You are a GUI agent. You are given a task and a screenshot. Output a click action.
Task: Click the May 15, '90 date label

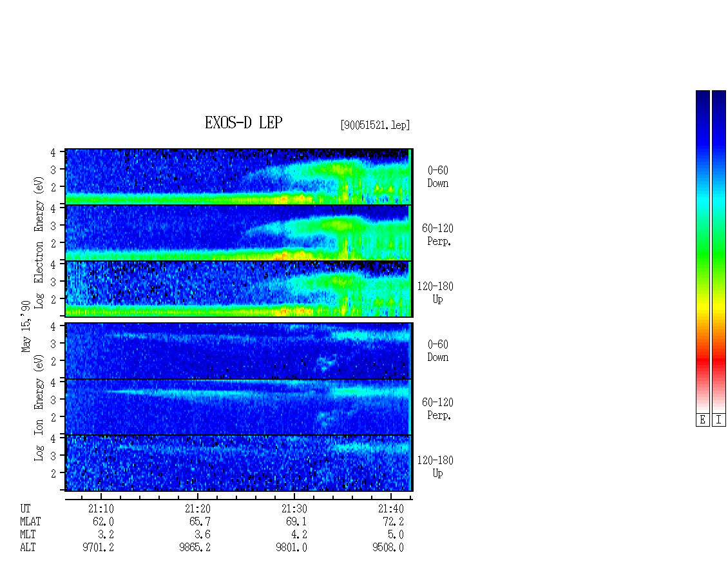26,327
